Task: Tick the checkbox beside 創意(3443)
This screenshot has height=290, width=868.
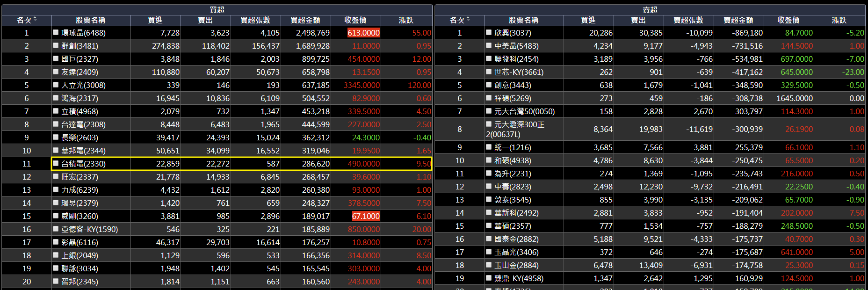Action: pos(489,85)
